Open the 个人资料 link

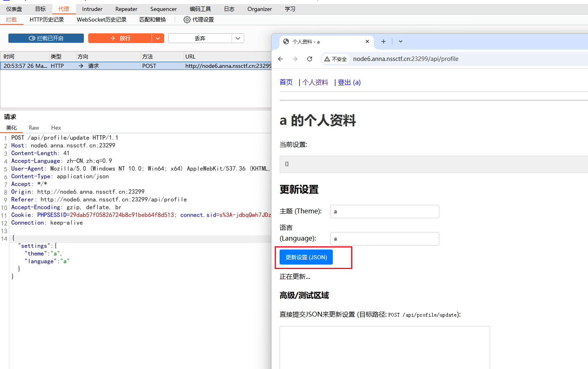pyautogui.click(x=315, y=82)
